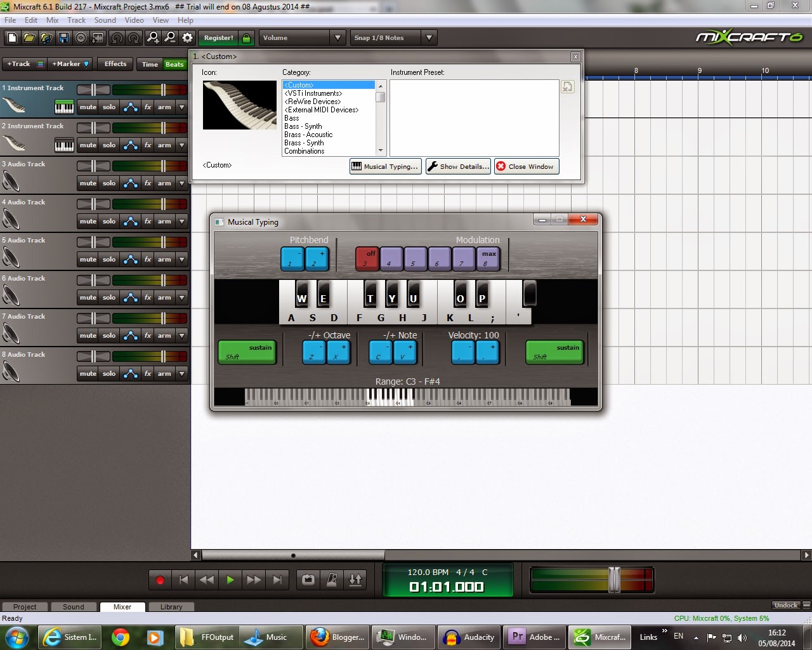Zoom out using the magnifier minus icon
This screenshot has width=812, height=650.
(x=170, y=38)
